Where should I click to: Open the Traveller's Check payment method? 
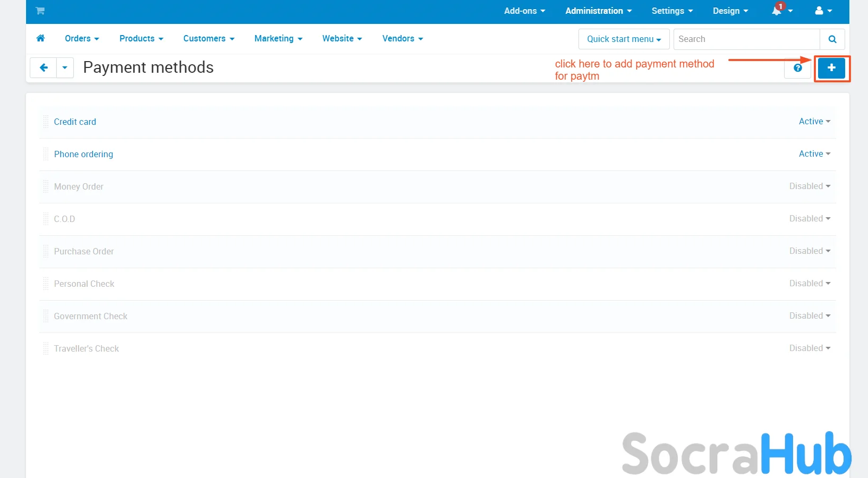[x=87, y=348]
